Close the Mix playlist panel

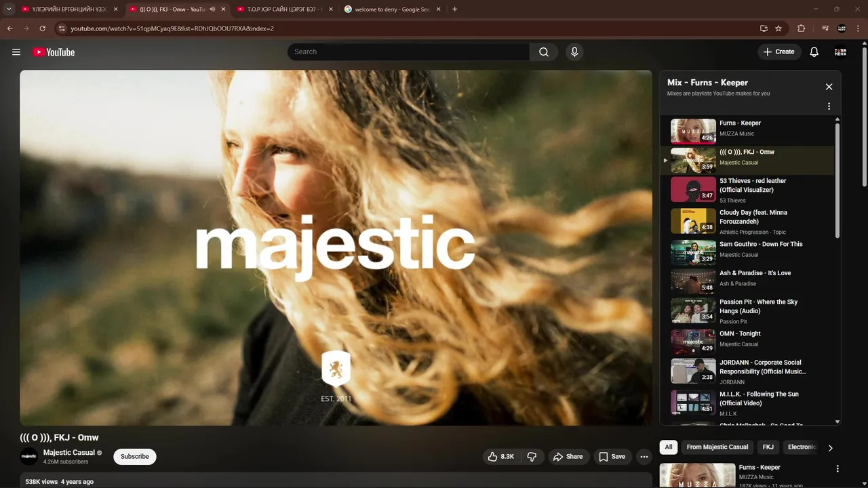pos(829,87)
